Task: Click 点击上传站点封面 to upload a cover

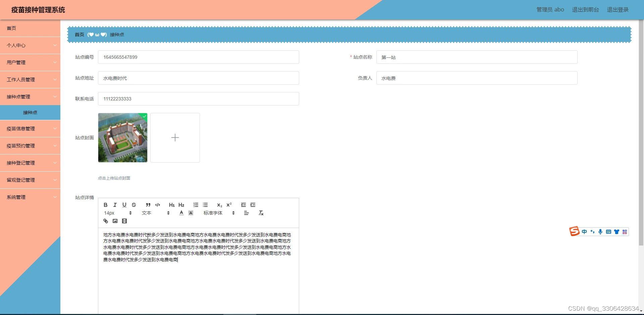Action: point(114,178)
